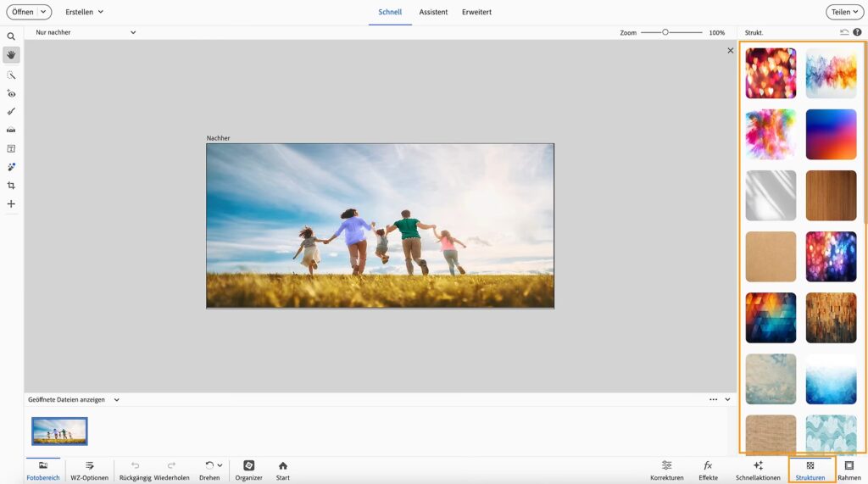Expand the Erstellen dropdown menu
Viewport: 868px width, 484px height.
(x=85, y=12)
